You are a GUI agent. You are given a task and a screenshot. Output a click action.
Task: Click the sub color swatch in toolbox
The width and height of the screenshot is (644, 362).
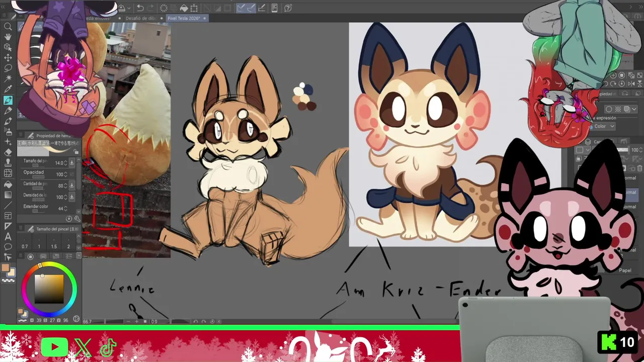pos(11,273)
